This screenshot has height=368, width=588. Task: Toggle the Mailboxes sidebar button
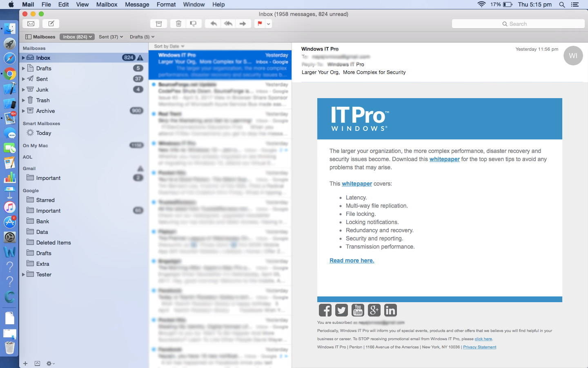pyautogui.click(x=40, y=37)
